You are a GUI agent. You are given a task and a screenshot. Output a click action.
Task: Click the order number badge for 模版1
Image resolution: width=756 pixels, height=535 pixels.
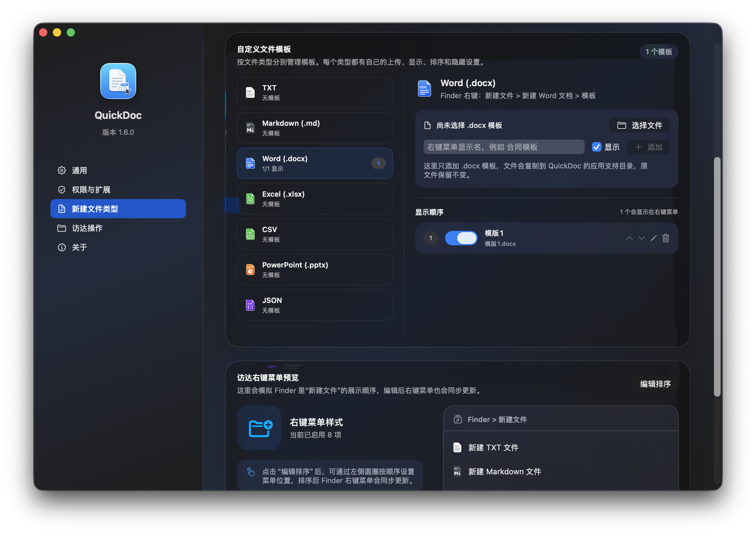pos(430,238)
